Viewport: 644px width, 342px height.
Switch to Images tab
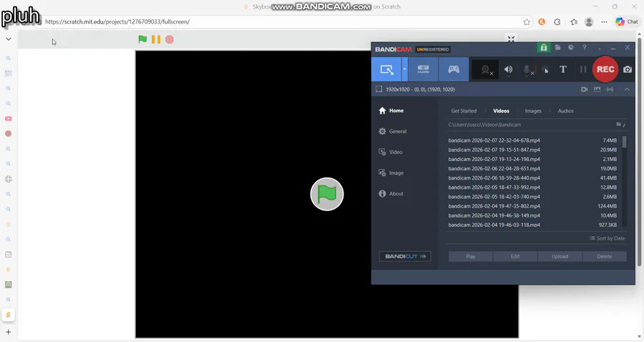coord(533,111)
